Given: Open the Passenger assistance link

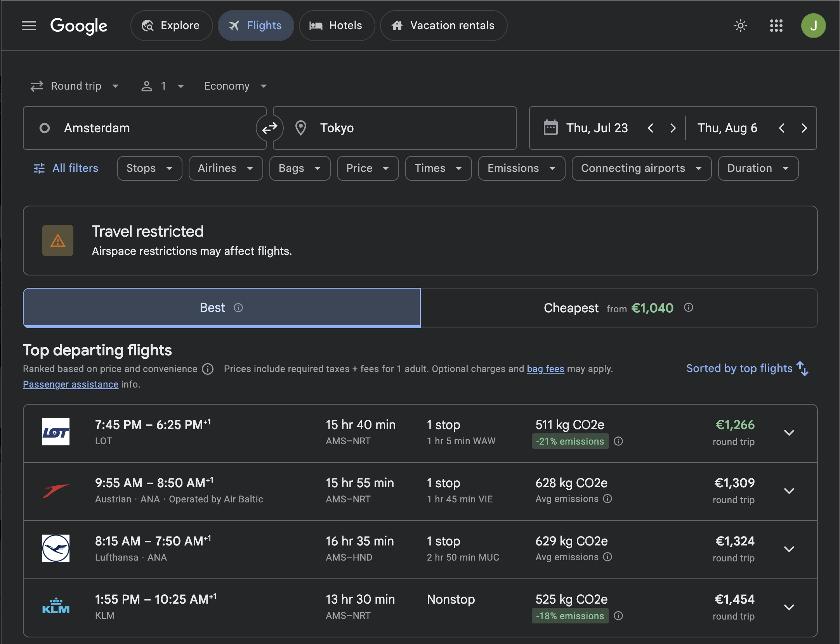Looking at the screenshot, I should click(71, 384).
